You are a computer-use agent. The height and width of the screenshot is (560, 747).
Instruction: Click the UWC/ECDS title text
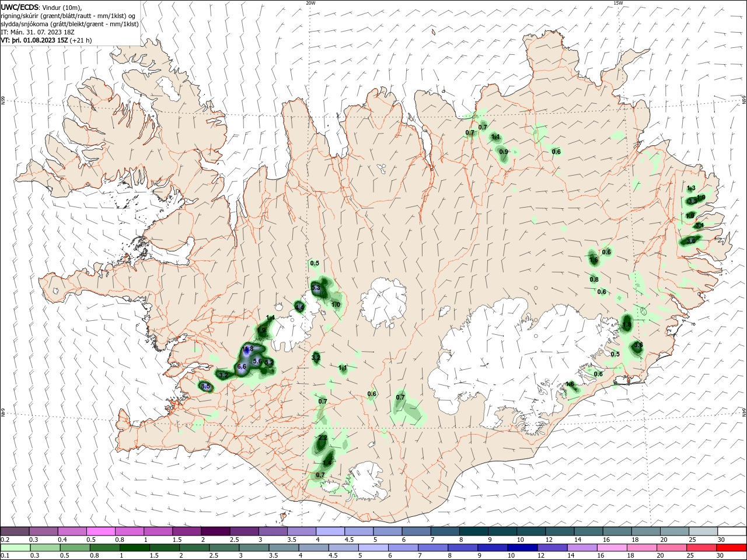[x=19, y=7]
